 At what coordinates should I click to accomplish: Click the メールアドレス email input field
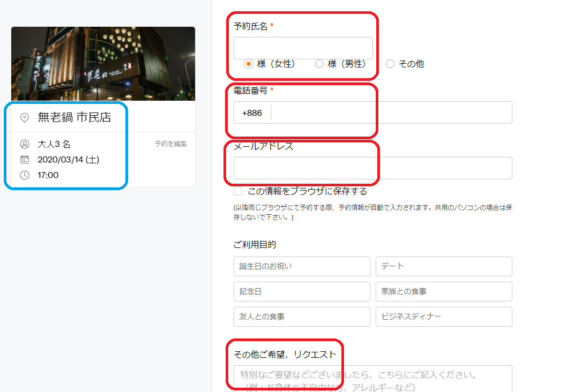coord(372,168)
